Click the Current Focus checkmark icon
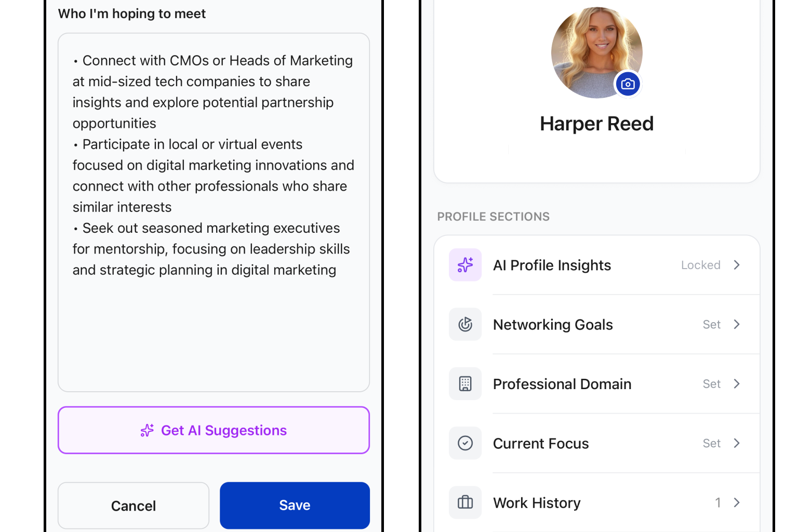The width and height of the screenshot is (798, 532). point(465,443)
